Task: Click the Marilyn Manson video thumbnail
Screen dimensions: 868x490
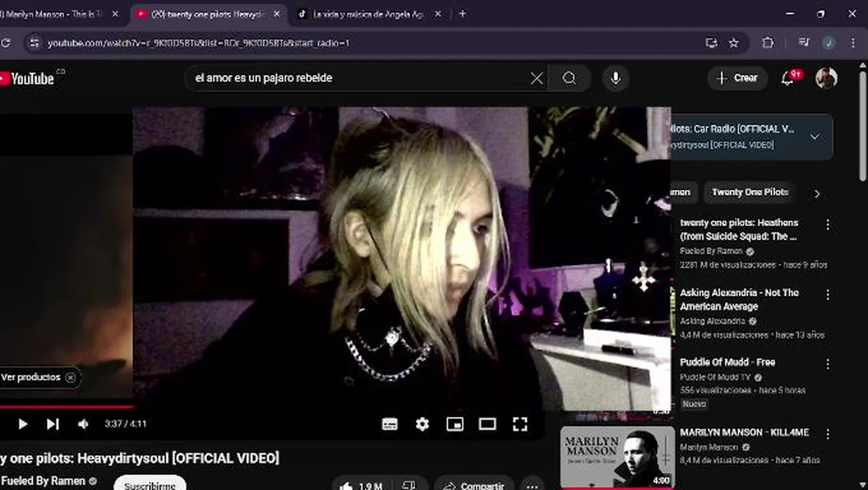Action: (x=617, y=457)
